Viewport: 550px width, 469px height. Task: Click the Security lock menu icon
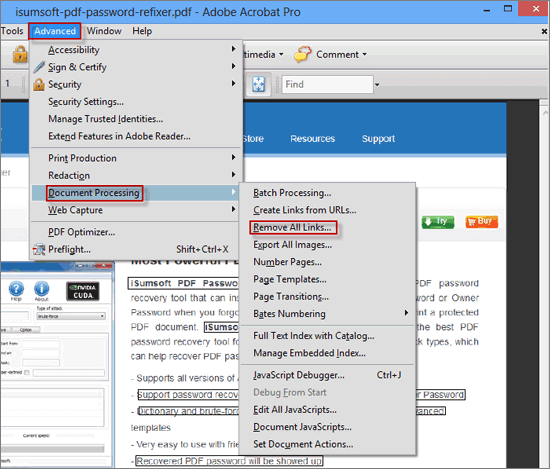[x=39, y=84]
